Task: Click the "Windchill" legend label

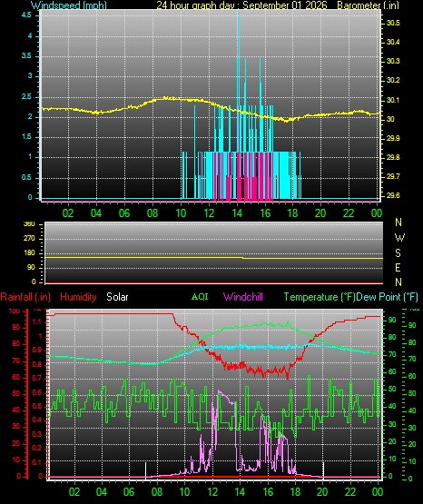Action: coord(243,297)
